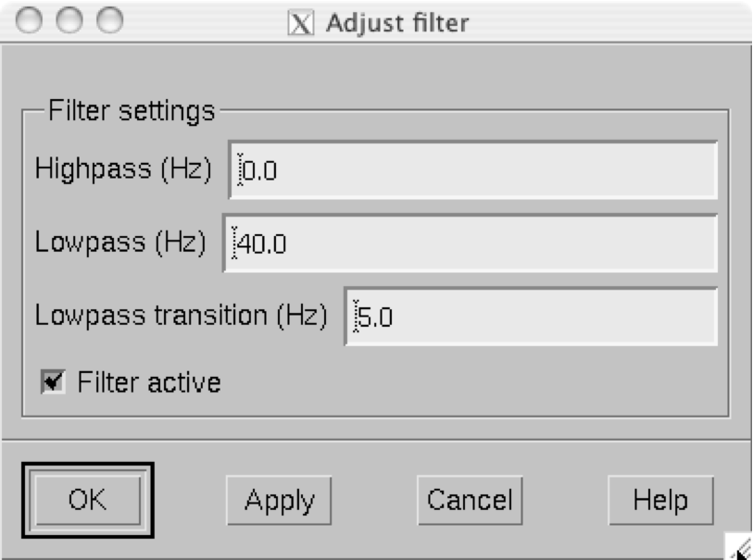Viewport: 753px width, 560px height.
Task: Click the Adjust filter title text
Action: point(397,23)
